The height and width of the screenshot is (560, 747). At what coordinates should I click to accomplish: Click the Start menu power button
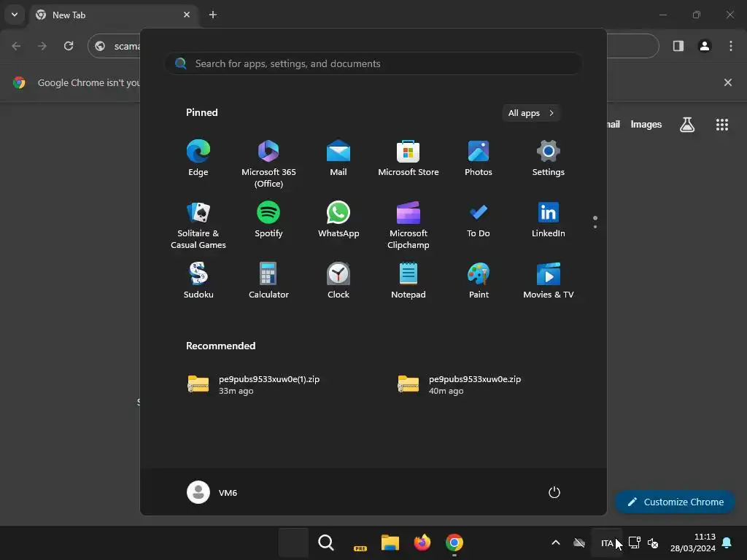click(x=554, y=492)
